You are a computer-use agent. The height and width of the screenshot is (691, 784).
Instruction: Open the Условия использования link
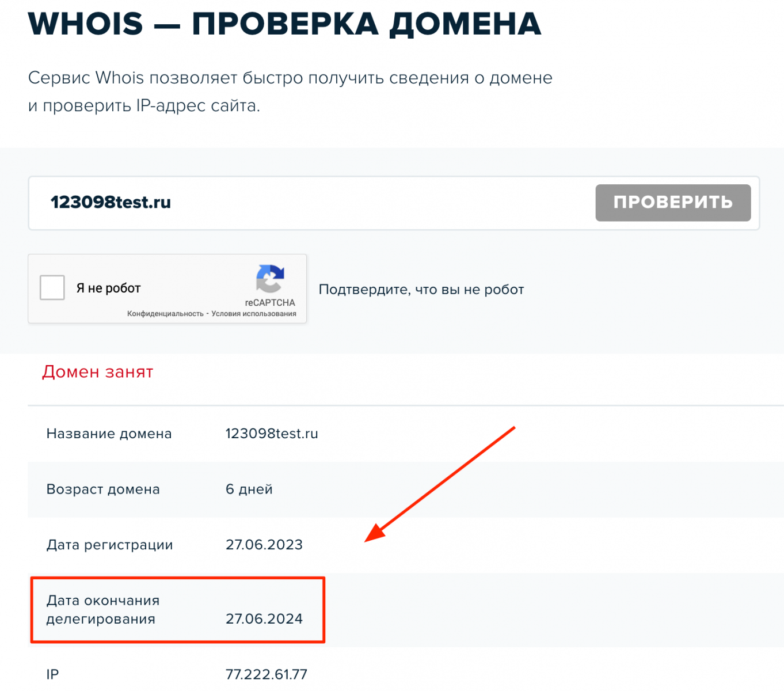point(254,314)
